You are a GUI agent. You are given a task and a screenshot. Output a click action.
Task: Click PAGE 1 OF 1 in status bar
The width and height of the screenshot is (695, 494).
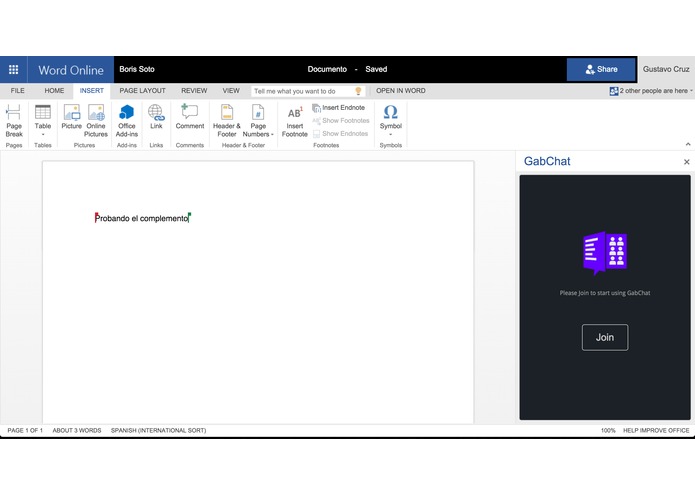(x=25, y=431)
